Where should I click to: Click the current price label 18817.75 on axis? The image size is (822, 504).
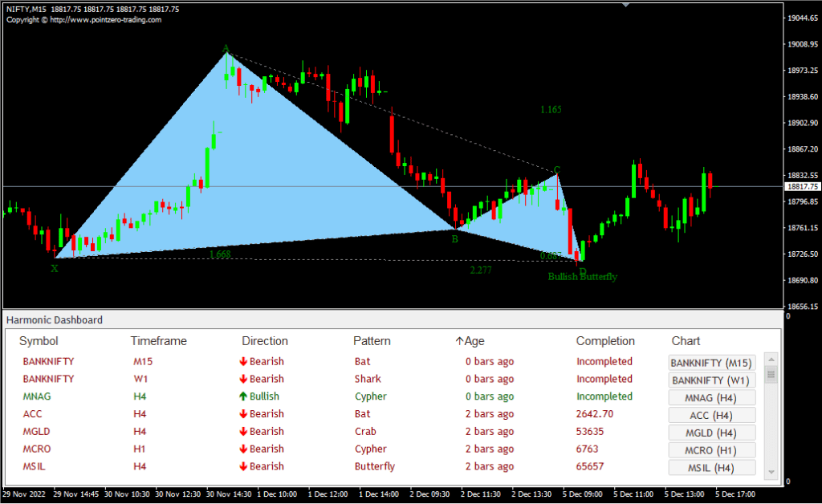coord(802,187)
